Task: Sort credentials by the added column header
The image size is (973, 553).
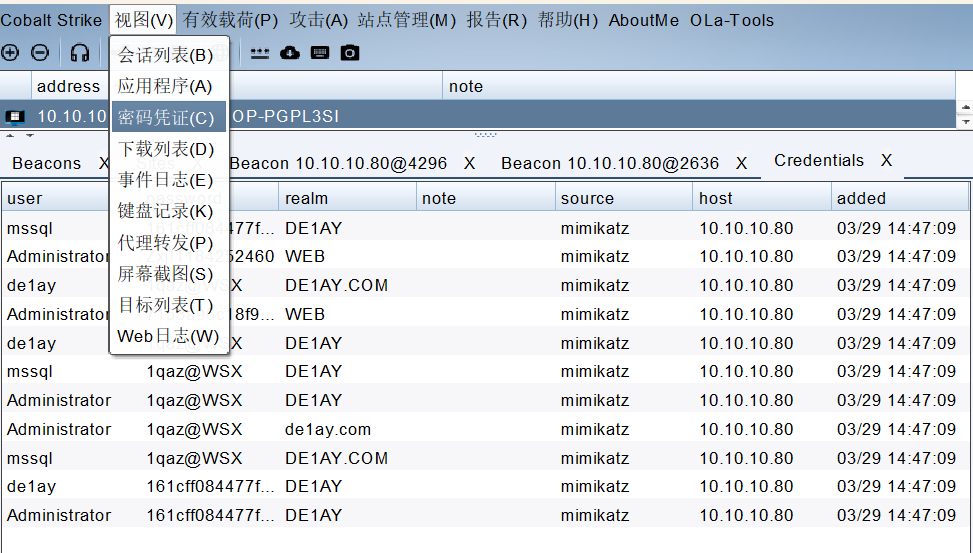Action: (900, 198)
